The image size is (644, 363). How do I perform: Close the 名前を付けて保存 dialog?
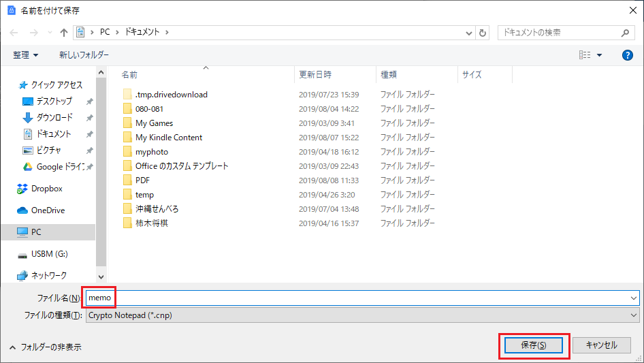click(633, 10)
